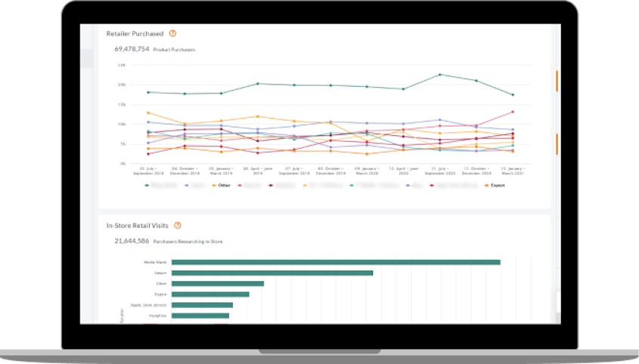Click the green line point at April–June 2019
Image resolution: width=639 pixels, height=364 pixels.
pos(258,84)
